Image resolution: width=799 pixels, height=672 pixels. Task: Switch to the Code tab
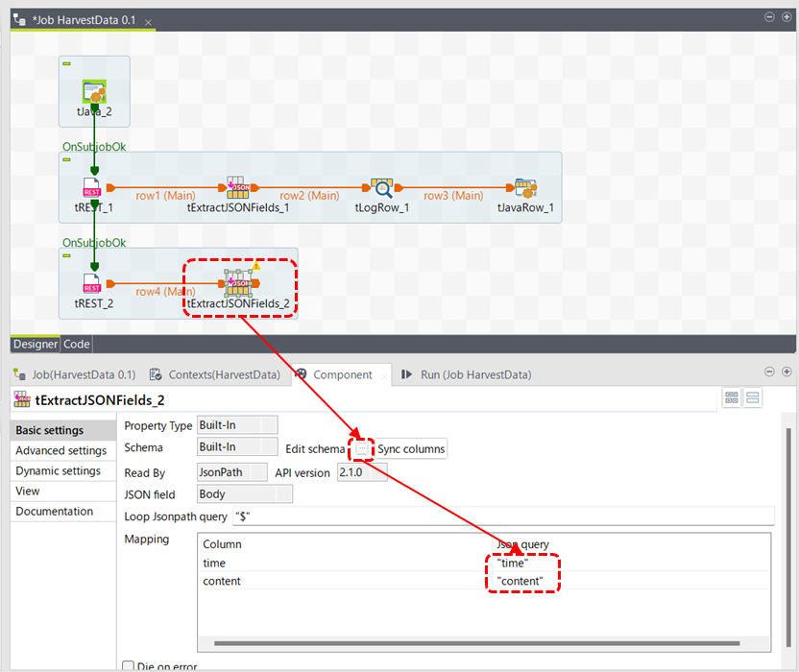76,344
